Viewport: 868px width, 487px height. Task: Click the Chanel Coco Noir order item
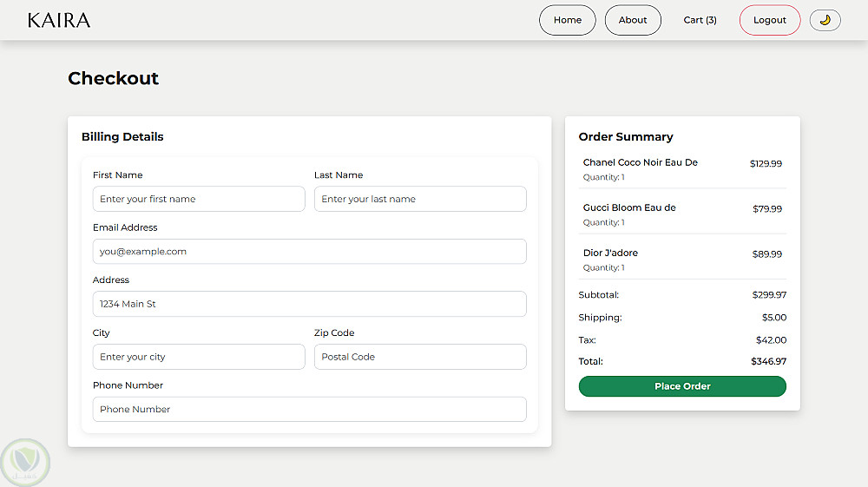click(x=641, y=162)
